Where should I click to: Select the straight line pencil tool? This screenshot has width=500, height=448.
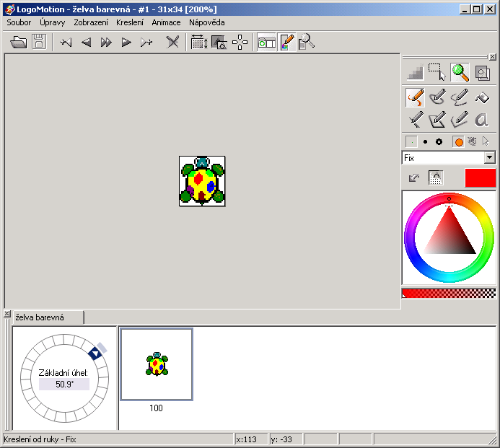click(x=416, y=120)
